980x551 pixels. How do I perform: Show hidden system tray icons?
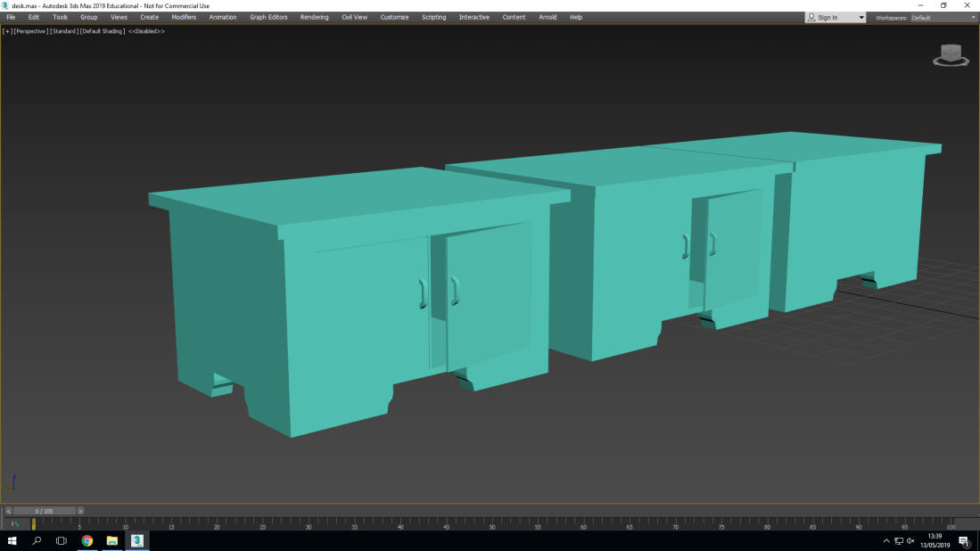click(885, 541)
